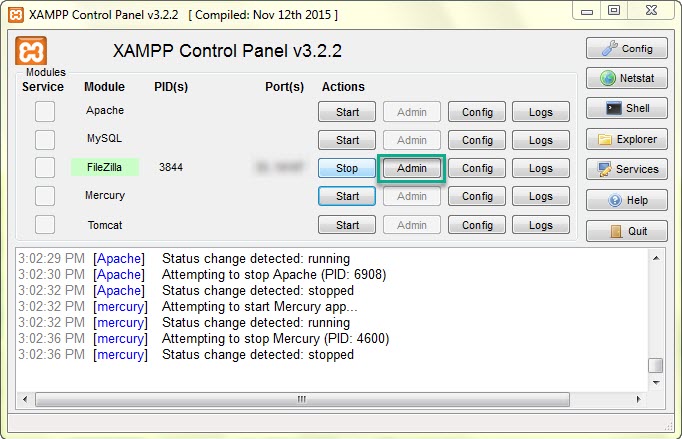Click the MySQL module name
682x439 pixels.
tap(104, 138)
